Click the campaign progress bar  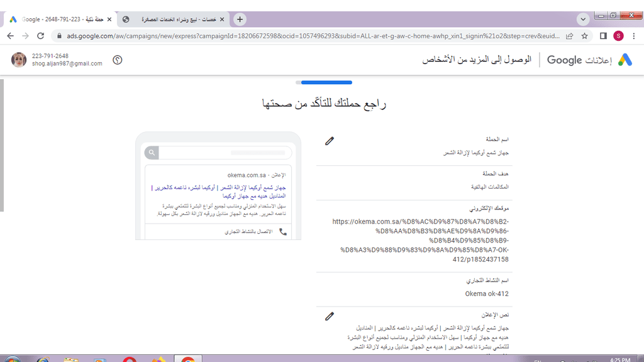[x=324, y=82]
